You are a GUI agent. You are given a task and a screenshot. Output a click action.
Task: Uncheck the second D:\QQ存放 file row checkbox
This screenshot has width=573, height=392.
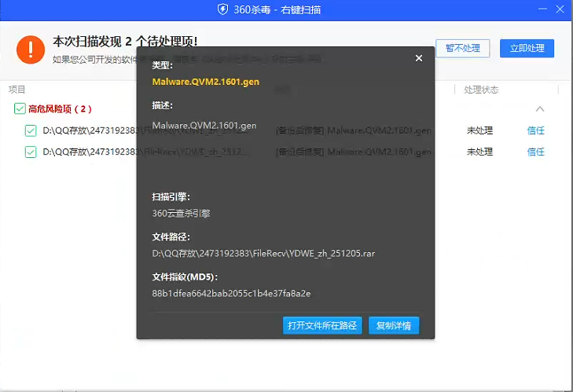(31, 152)
